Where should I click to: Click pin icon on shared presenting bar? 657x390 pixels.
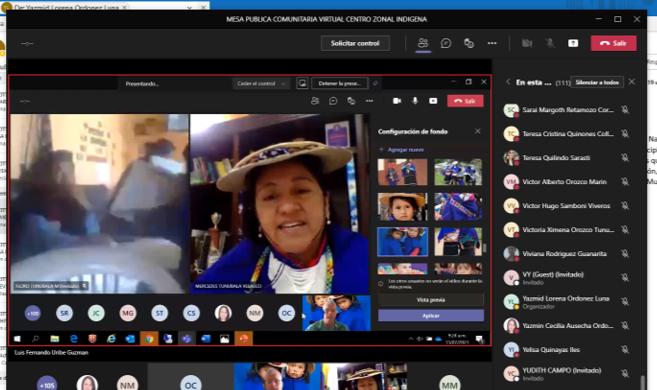coord(375,83)
